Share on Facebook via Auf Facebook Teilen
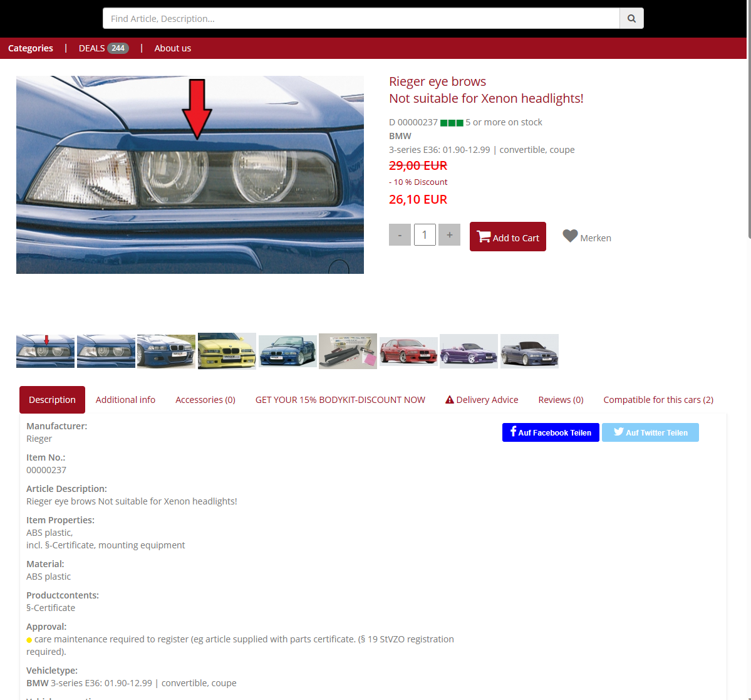Viewport: 751px width, 700px height. coord(551,432)
